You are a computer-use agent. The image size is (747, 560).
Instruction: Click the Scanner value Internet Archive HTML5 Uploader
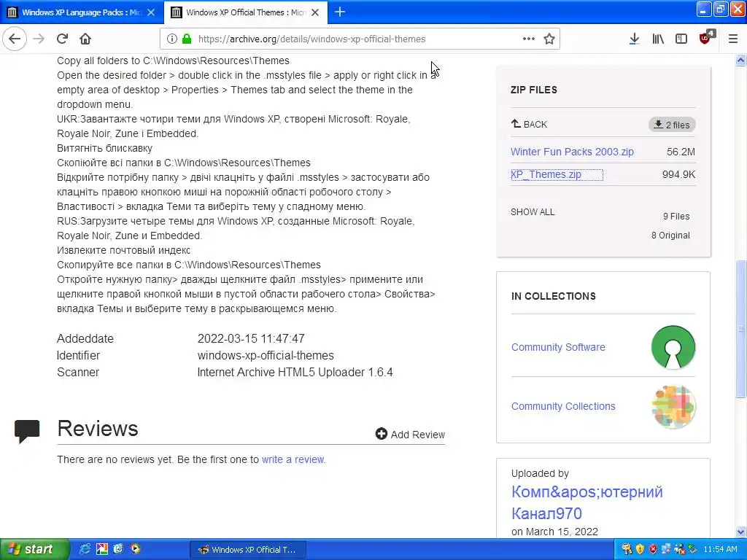(x=295, y=372)
